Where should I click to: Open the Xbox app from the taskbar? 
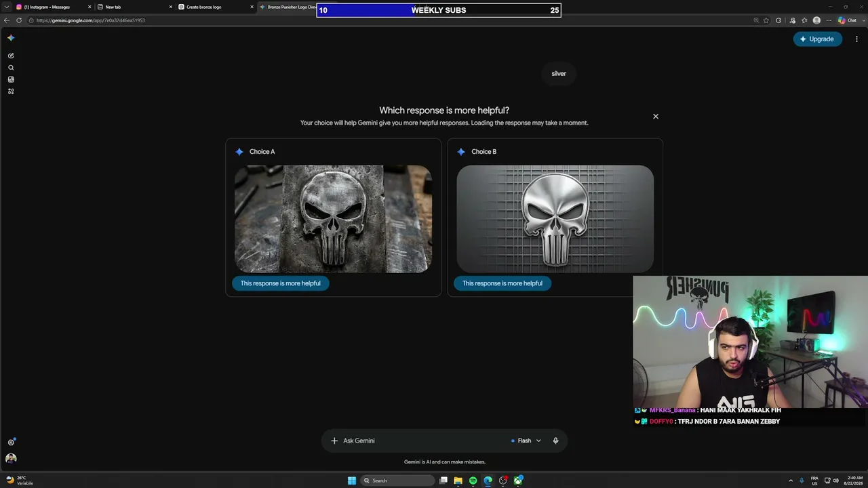pos(518,481)
